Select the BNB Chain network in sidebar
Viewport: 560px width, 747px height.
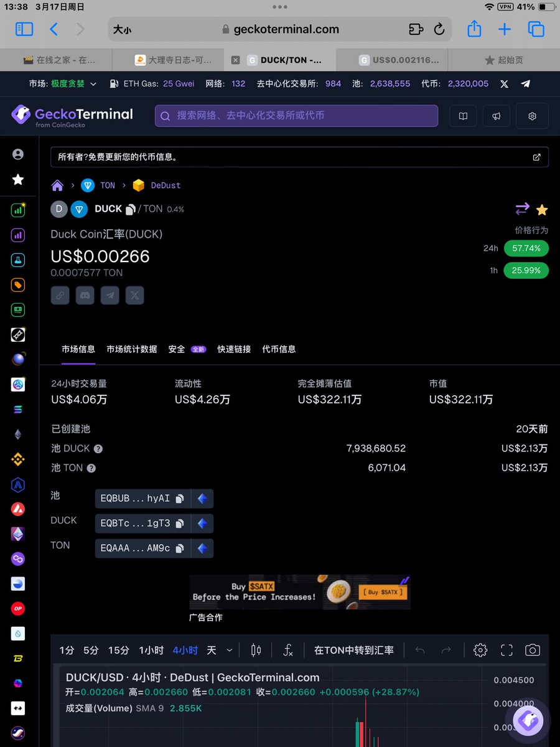click(18, 459)
